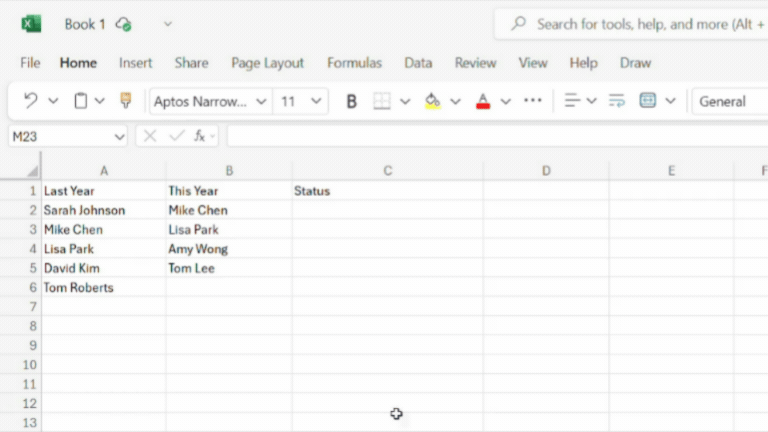Open the Review tab
768x432 pixels.
click(476, 63)
